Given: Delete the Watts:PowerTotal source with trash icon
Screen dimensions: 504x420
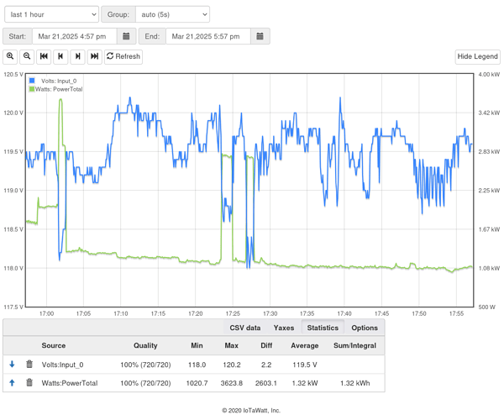Looking at the screenshot, I should click(29, 383).
